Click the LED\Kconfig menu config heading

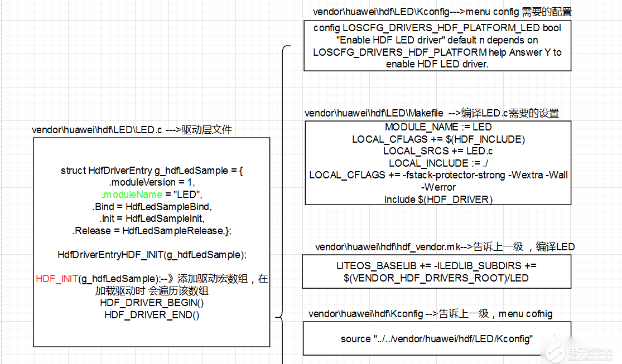(x=442, y=12)
